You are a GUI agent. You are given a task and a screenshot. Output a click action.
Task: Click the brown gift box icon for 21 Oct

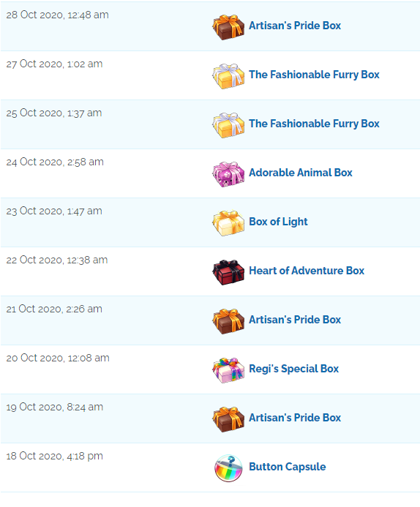pos(228,321)
